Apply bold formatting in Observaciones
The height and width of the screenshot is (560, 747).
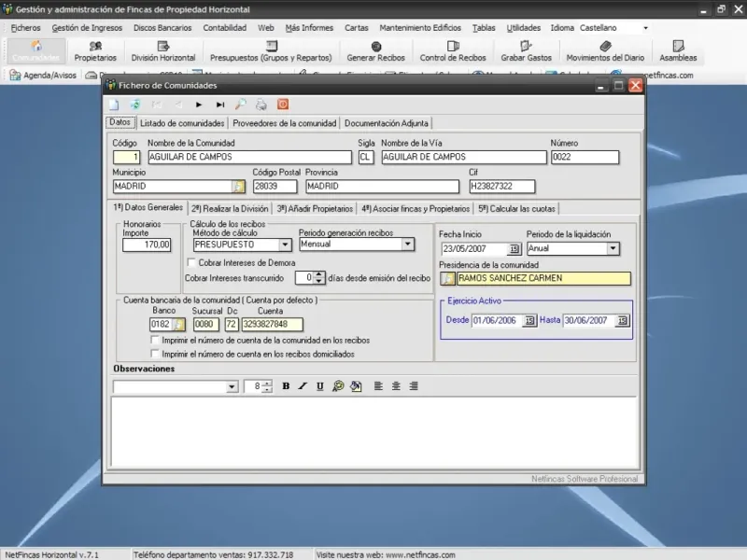286,386
